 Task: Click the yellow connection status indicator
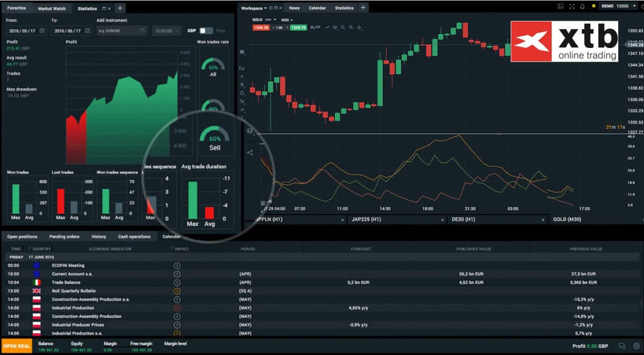point(594,6)
